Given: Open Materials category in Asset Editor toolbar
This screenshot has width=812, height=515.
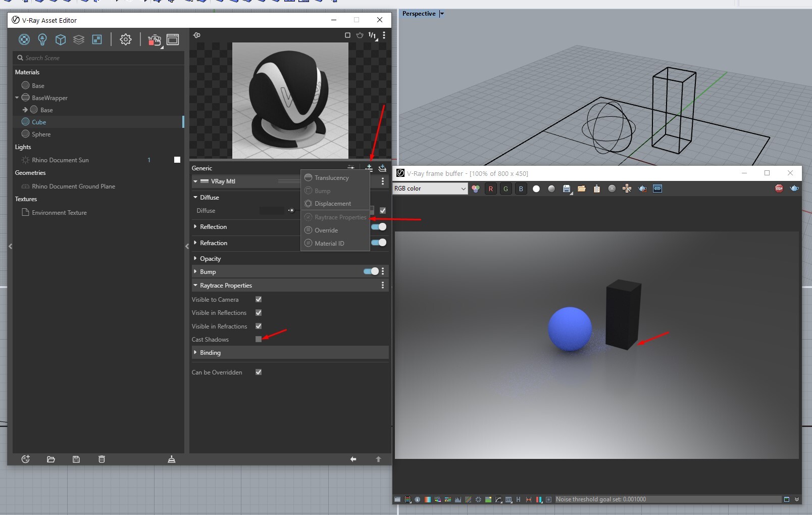Looking at the screenshot, I should pyautogui.click(x=24, y=39).
